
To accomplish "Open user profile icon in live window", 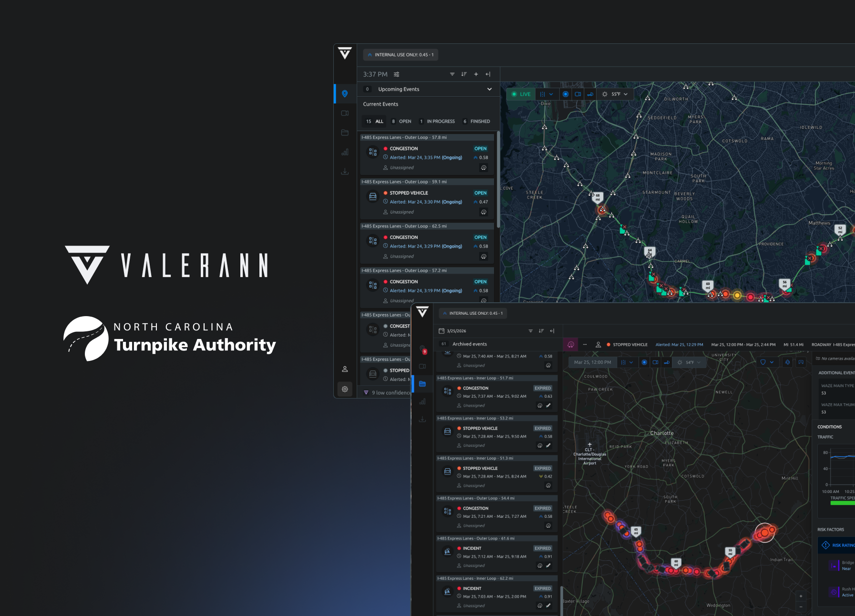I will point(345,369).
